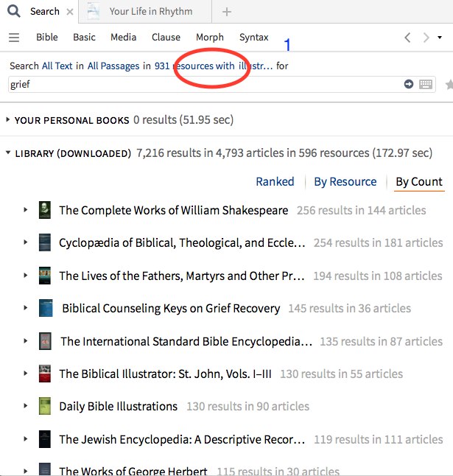
Task: Click the 0 results (51.95 sec) text
Action: (x=183, y=120)
